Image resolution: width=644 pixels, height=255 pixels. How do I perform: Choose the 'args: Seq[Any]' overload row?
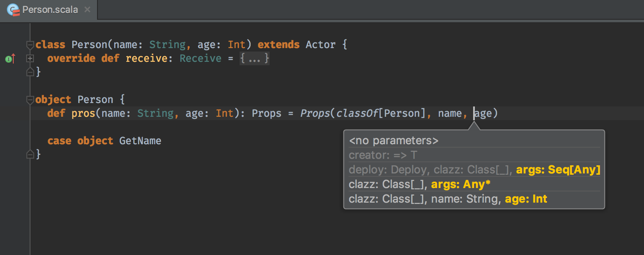tap(474, 170)
